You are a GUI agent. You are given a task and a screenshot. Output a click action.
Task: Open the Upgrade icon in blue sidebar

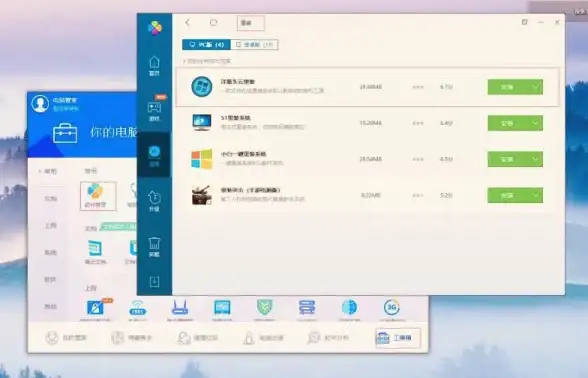coord(154,201)
